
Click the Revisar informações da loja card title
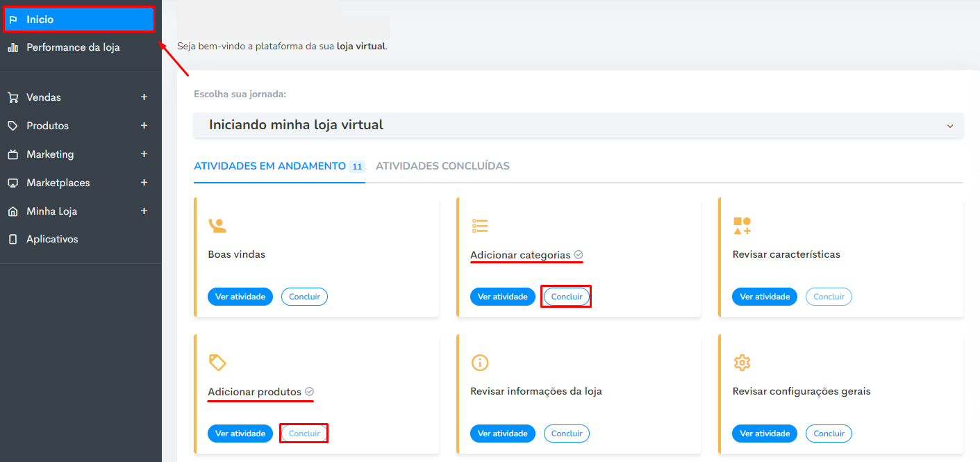(x=536, y=391)
